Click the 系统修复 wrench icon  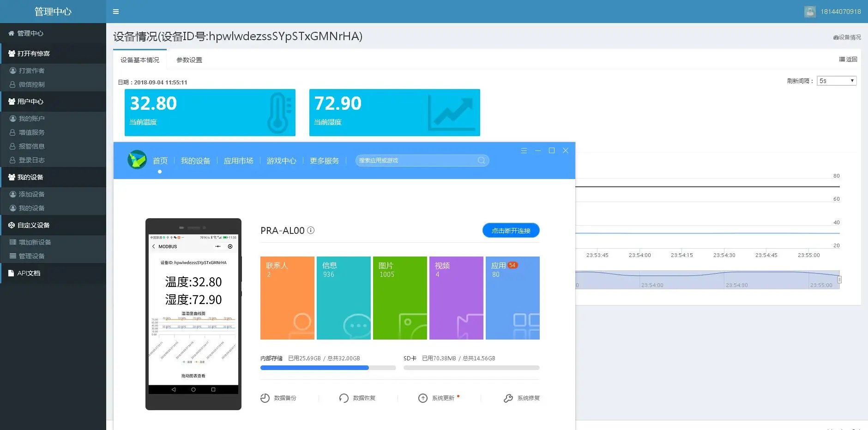click(508, 398)
